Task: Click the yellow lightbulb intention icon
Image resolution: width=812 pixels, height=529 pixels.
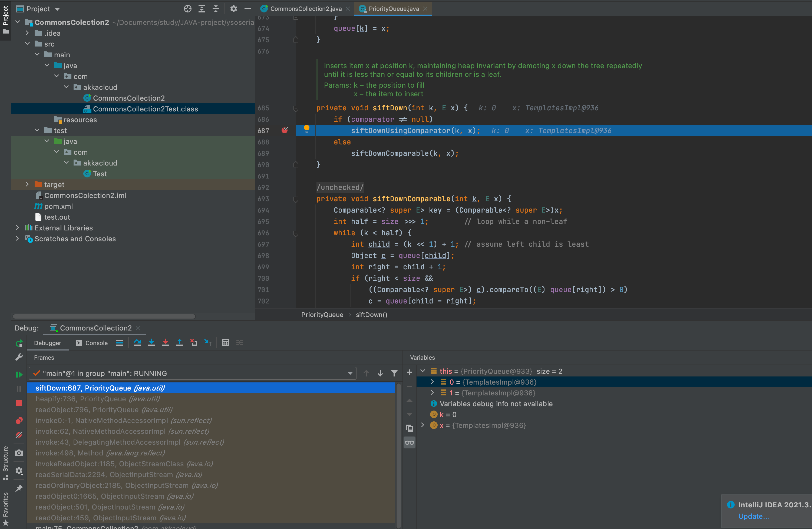Action: point(307,129)
